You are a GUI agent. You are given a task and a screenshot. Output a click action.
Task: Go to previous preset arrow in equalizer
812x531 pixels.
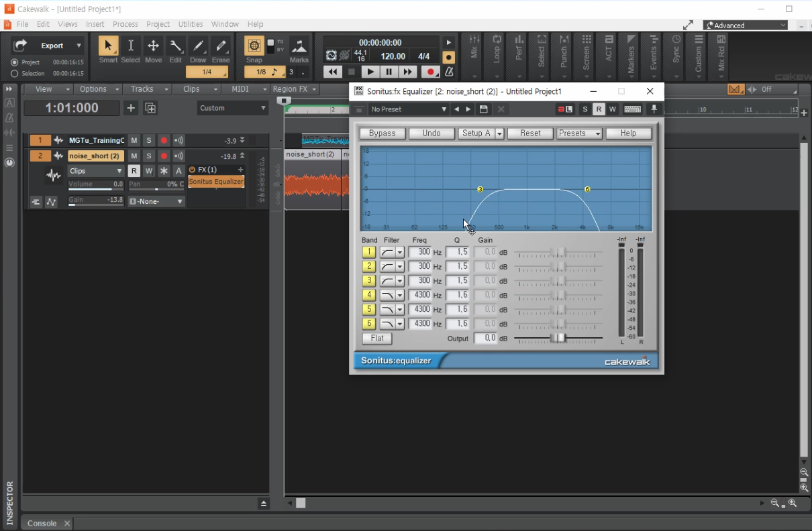tap(457, 109)
